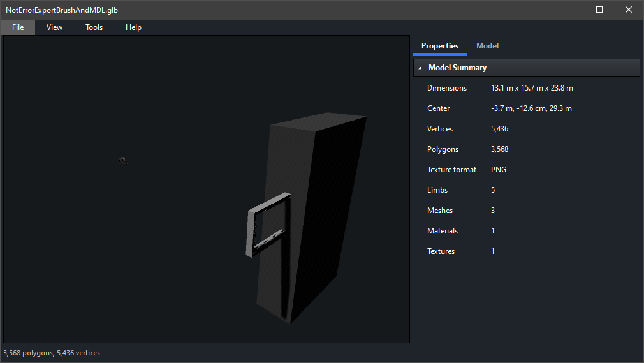Click the Polygons row label
This screenshot has width=644, height=363.
tap(443, 149)
